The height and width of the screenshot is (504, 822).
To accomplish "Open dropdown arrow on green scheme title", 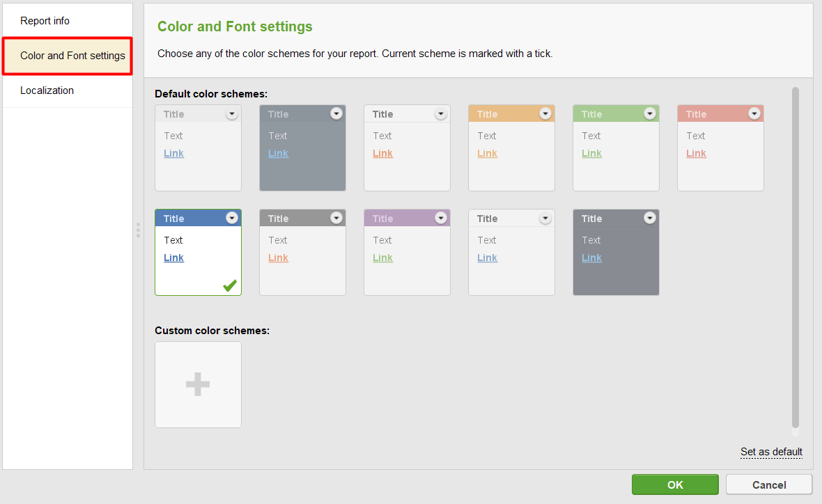I will click(650, 113).
